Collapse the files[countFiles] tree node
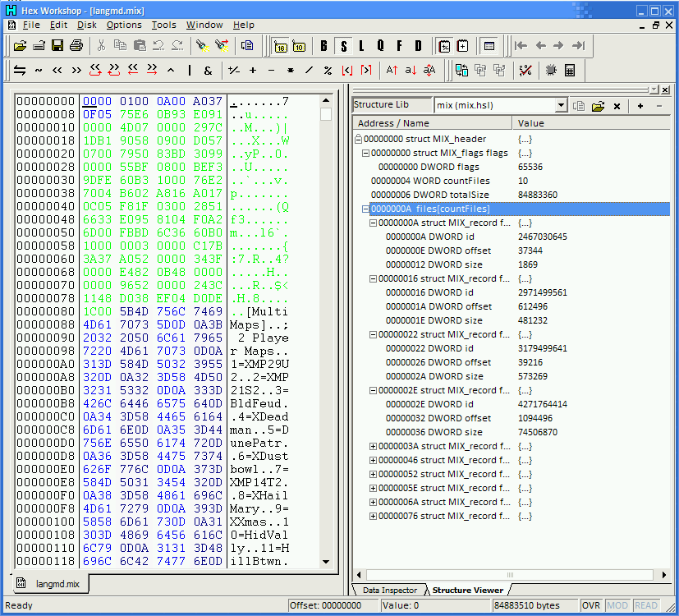679x616 pixels. [x=366, y=209]
